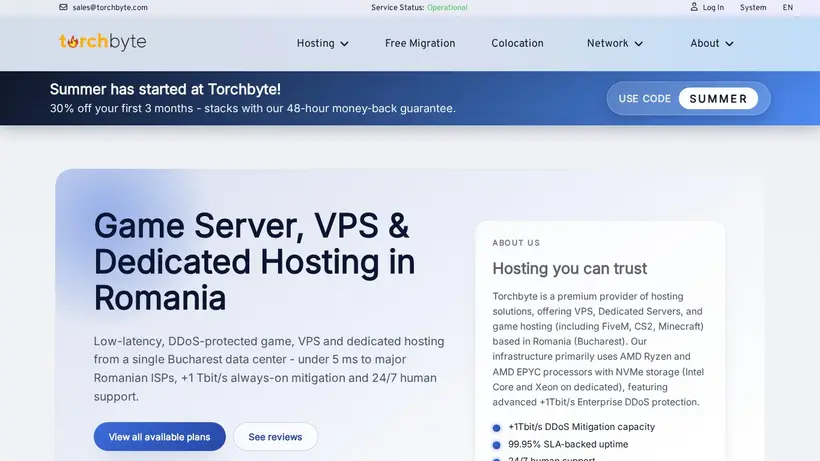Click the SUMMER promo code pill
This screenshot has width=820, height=461.
coord(718,99)
